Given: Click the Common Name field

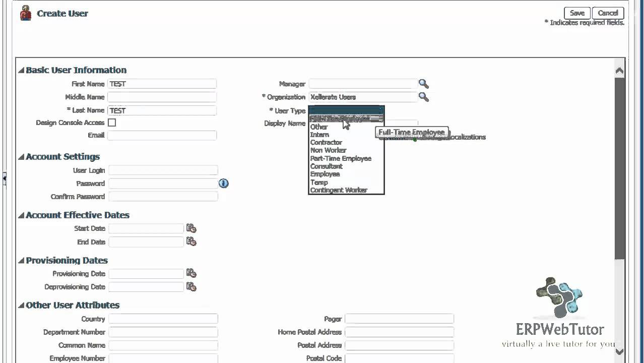Looking at the screenshot, I should click(x=163, y=345).
